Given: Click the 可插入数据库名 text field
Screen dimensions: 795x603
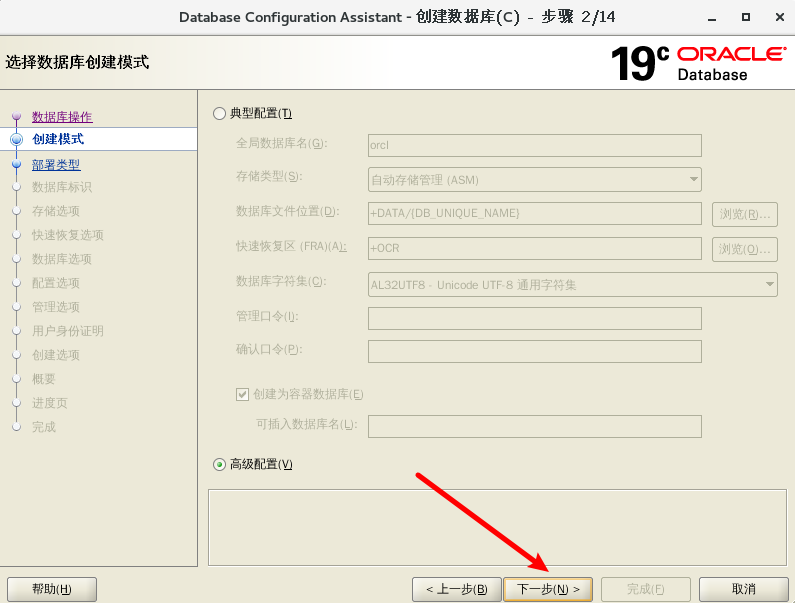Looking at the screenshot, I should pyautogui.click(x=535, y=426).
